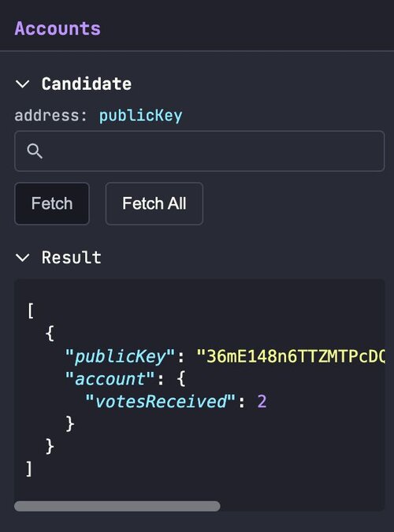Click the Fetch All button
Screen dimensions: 394x532
tap(154, 203)
